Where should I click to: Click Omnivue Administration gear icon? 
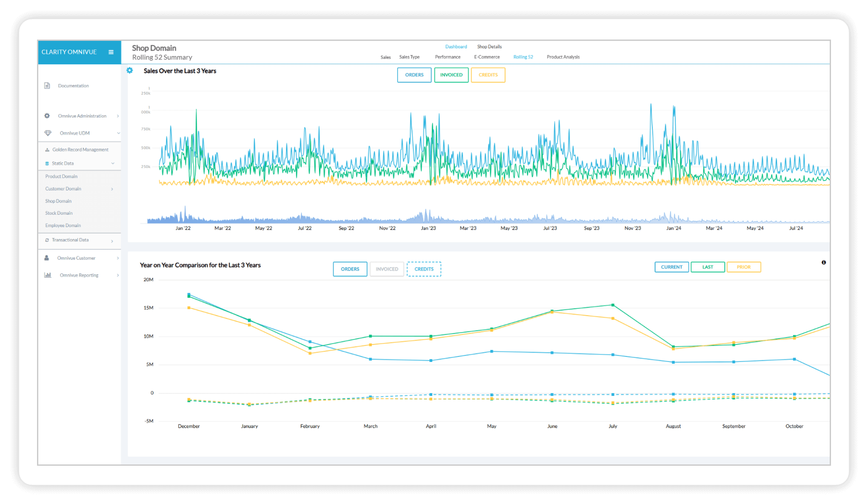pyautogui.click(x=47, y=116)
